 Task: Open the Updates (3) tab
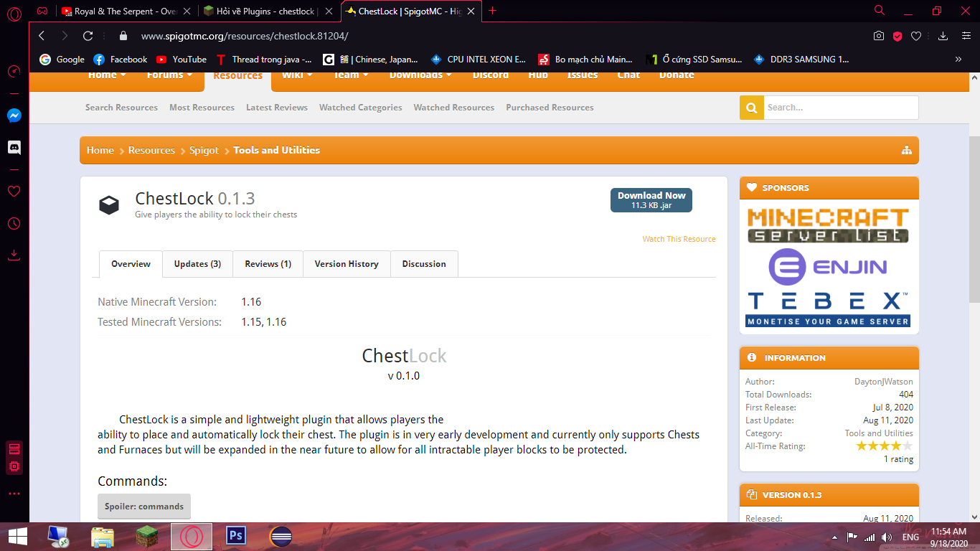coord(197,264)
